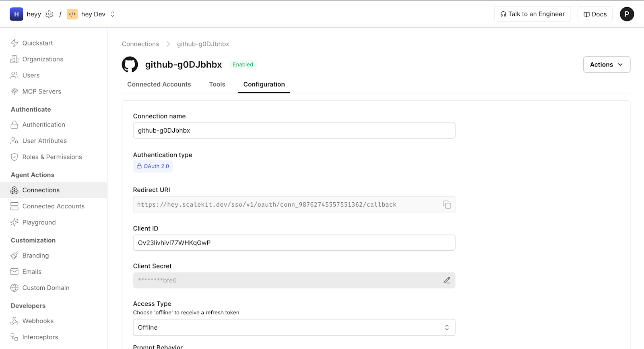Image resolution: width=644 pixels, height=349 pixels.
Task: Open the hey Dev environment switcher
Action: click(x=113, y=14)
